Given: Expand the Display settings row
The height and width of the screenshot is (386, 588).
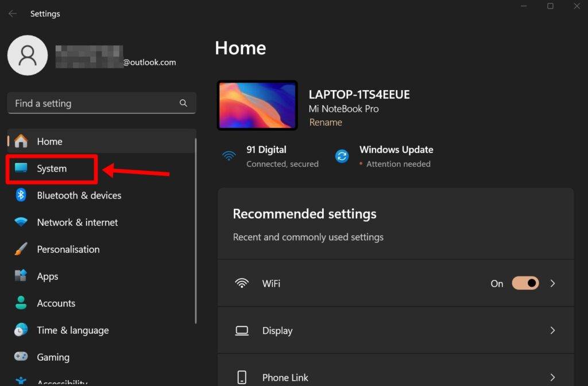Looking at the screenshot, I should tap(552, 330).
